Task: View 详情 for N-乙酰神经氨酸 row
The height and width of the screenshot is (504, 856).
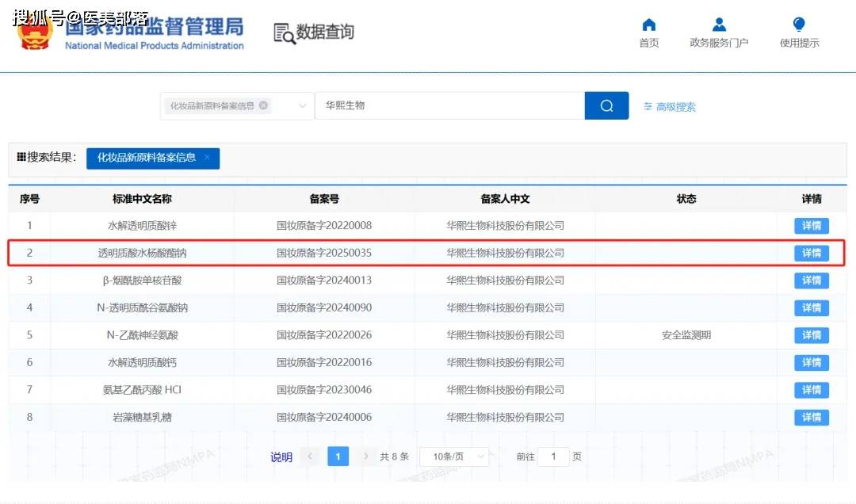Action: (x=811, y=335)
